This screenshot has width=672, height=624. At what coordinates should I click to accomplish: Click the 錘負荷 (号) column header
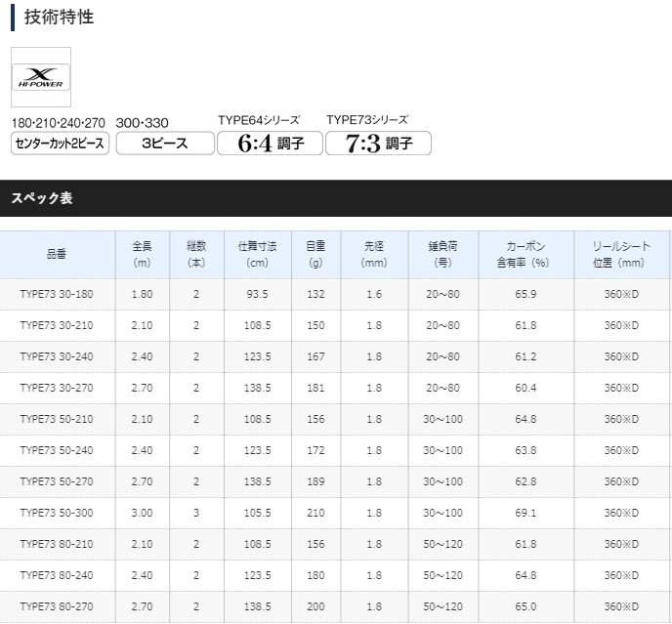(x=442, y=255)
